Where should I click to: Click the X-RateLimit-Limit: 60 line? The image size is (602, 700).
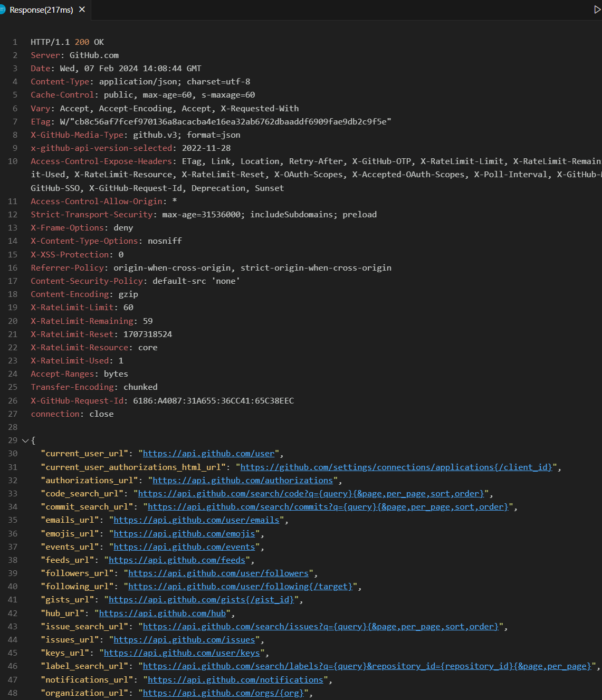tap(82, 308)
